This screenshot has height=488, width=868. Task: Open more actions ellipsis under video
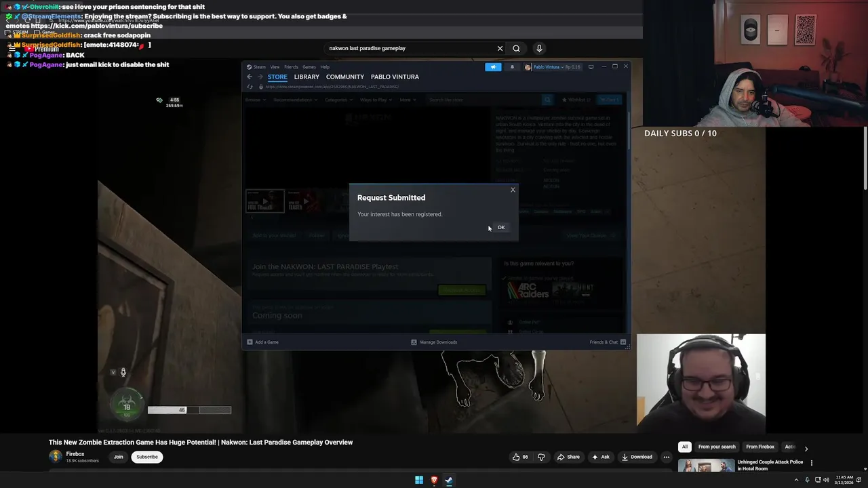pos(666,457)
